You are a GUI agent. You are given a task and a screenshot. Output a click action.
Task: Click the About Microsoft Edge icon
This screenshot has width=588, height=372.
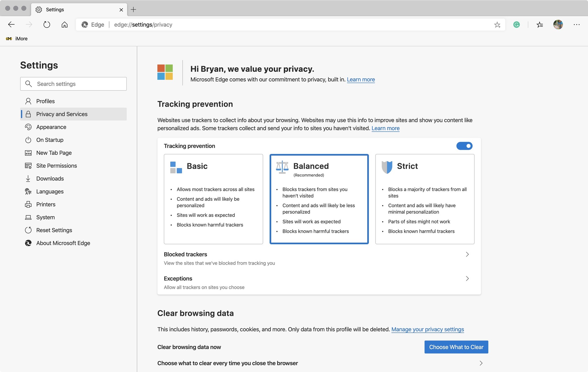pos(28,243)
